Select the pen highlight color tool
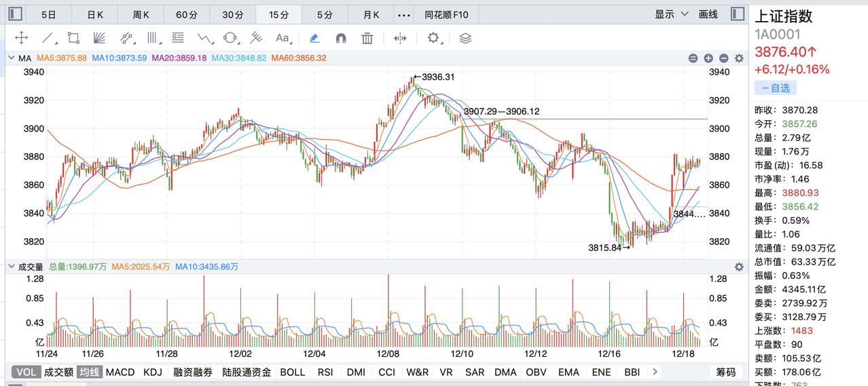This screenshot has width=868, height=386. pyautogui.click(x=314, y=38)
